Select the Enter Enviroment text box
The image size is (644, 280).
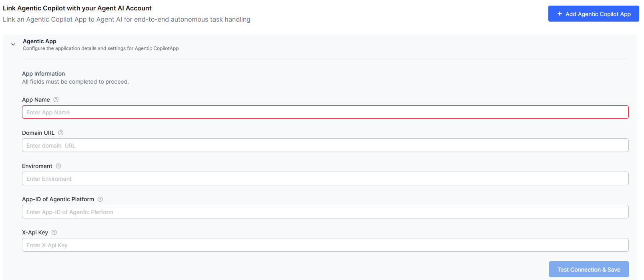(x=325, y=179)
